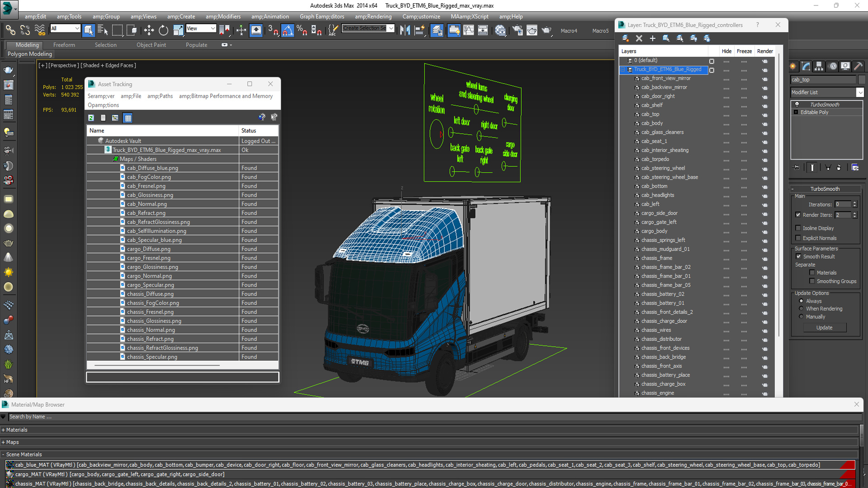Viewport: 868px width, 488px height.
Task: Toggle the TurboSmooth modifier lightbulb
Action: [797, 104]
